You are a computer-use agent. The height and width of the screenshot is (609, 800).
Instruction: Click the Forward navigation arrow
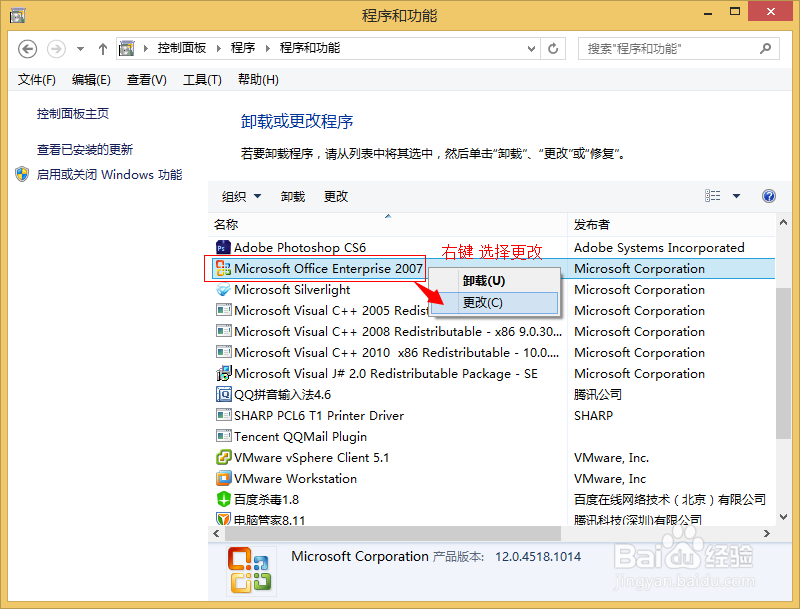tap(56, 49)
